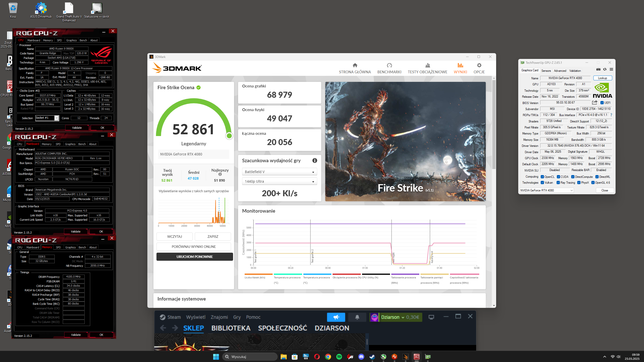Image resolution: width=644 pixels, height=362 pixels.
Task: Toggle the DirectCompute checkbox
Action: [573, 177]
